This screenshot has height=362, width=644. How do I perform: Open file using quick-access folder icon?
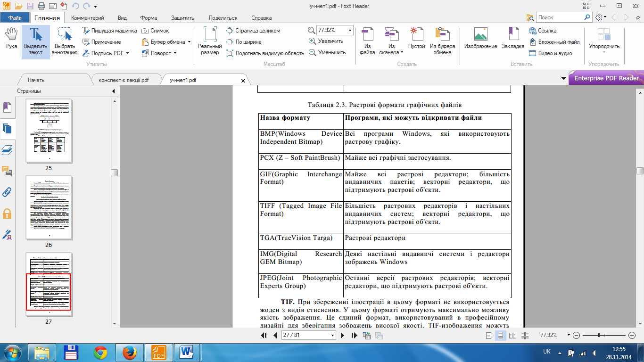pyautogui.click(x=18, y=6)
